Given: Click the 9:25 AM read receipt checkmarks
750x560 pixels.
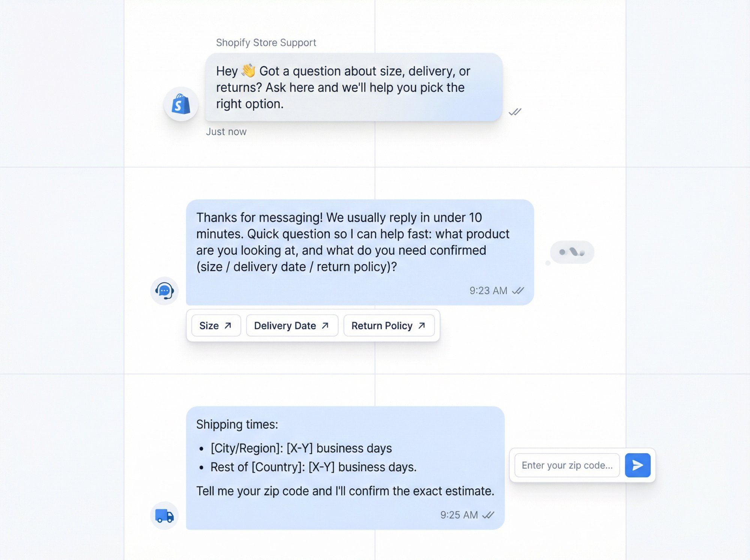Looking at the screenshot, I should [488, 515].
